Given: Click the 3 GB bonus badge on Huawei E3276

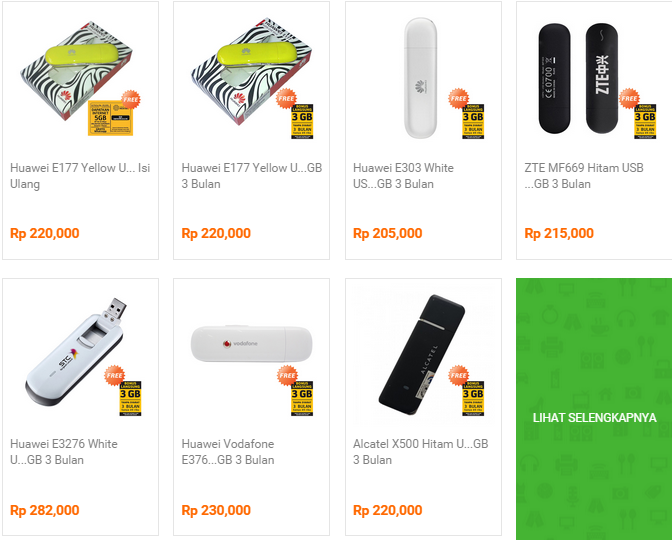Looking at the screenshot, I should pos(130,398).
